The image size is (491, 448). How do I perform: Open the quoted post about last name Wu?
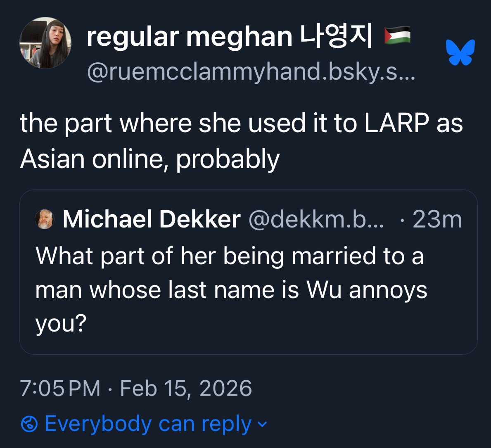(x=248, y=272)
